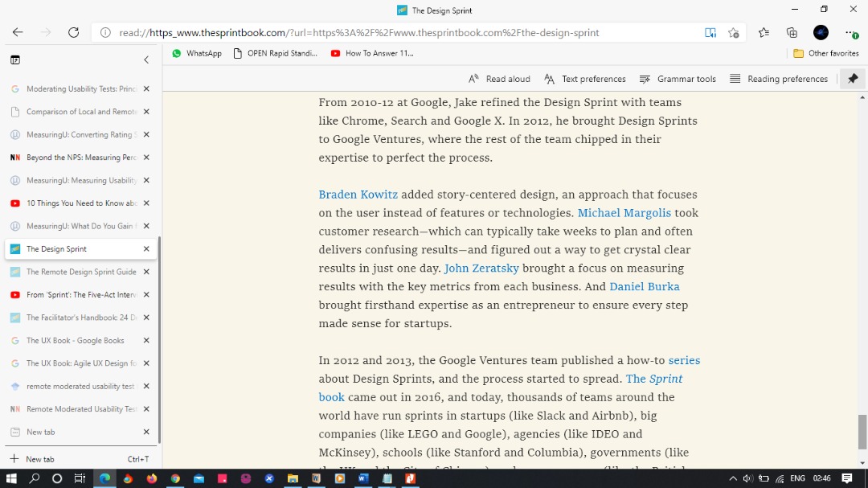Exit Immersive Reader via the address bar icon
The width and height of the screenshot is (868, 488).
(710, 32)
